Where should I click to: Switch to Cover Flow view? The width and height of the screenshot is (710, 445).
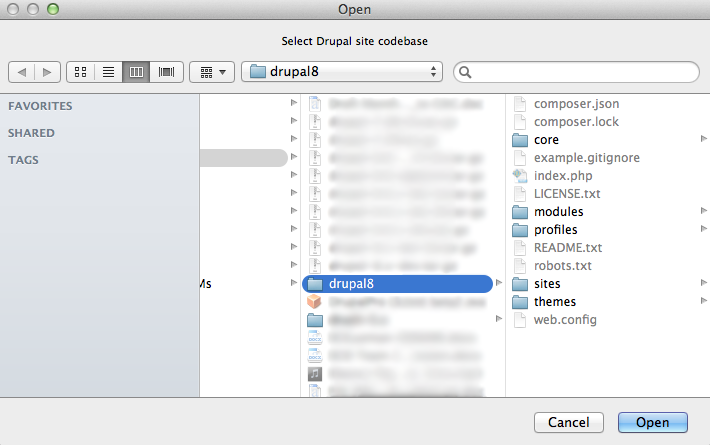tap(166, 72)
